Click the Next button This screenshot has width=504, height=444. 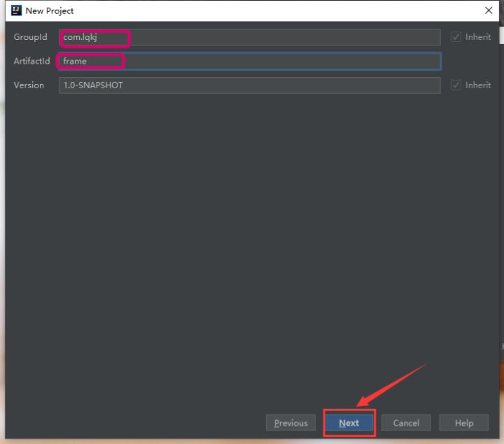[349, 423]
